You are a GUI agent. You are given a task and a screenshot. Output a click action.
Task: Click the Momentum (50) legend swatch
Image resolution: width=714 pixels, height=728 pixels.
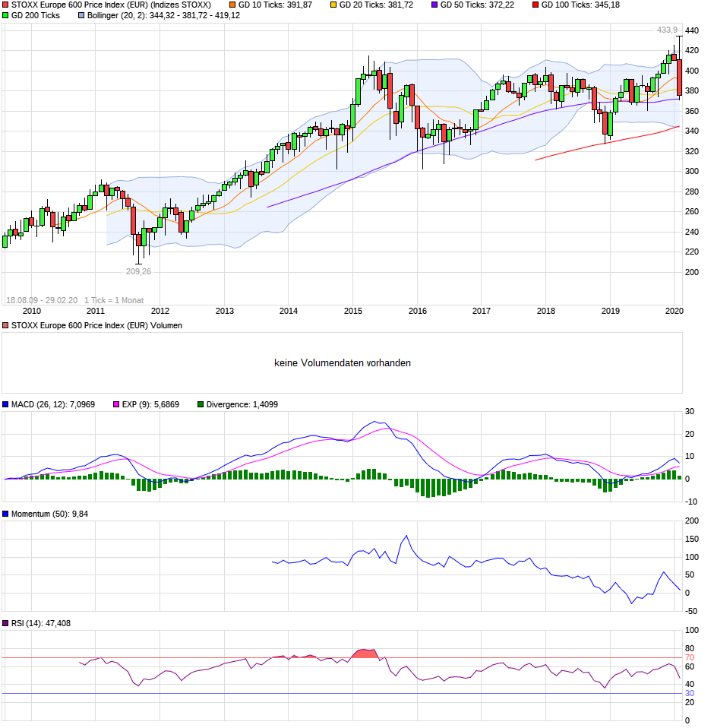click(6, 514)
